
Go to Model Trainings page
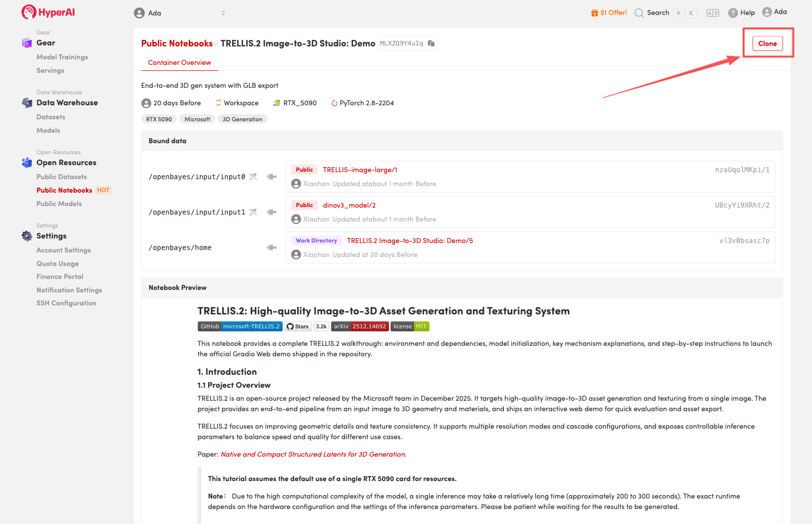click(x=62, y=57)
